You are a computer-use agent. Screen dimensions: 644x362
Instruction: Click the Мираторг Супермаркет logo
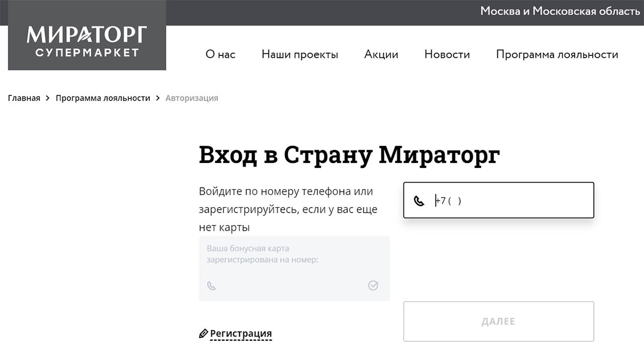87,35
